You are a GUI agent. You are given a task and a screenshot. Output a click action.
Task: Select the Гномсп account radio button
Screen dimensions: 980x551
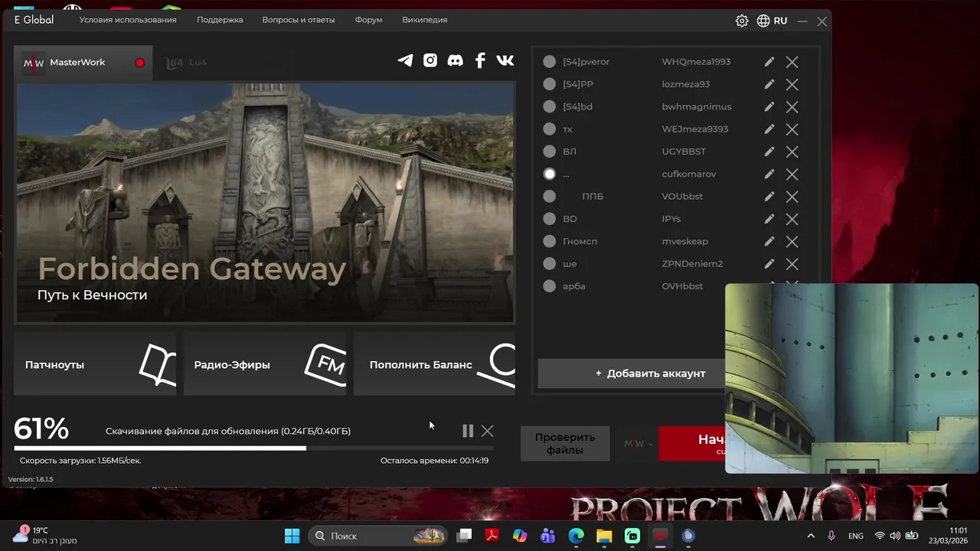550,241
